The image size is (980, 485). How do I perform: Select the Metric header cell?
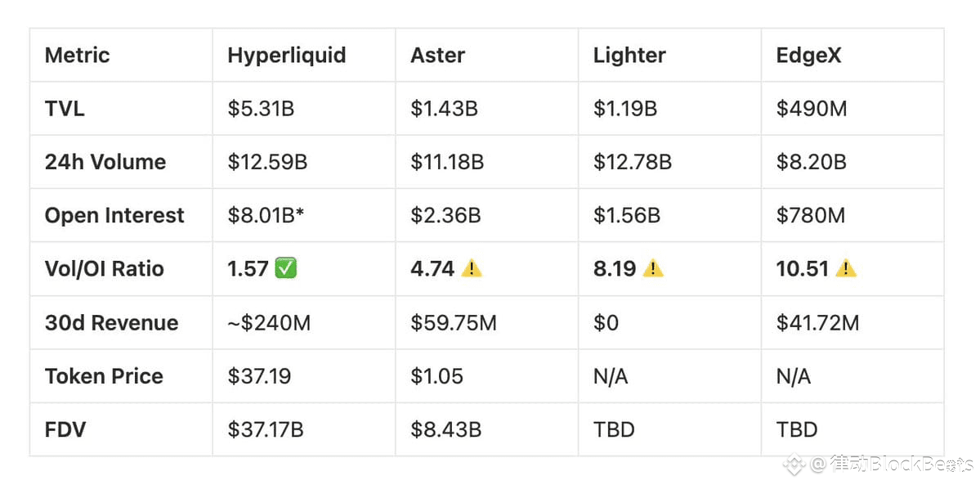(77, 55)
